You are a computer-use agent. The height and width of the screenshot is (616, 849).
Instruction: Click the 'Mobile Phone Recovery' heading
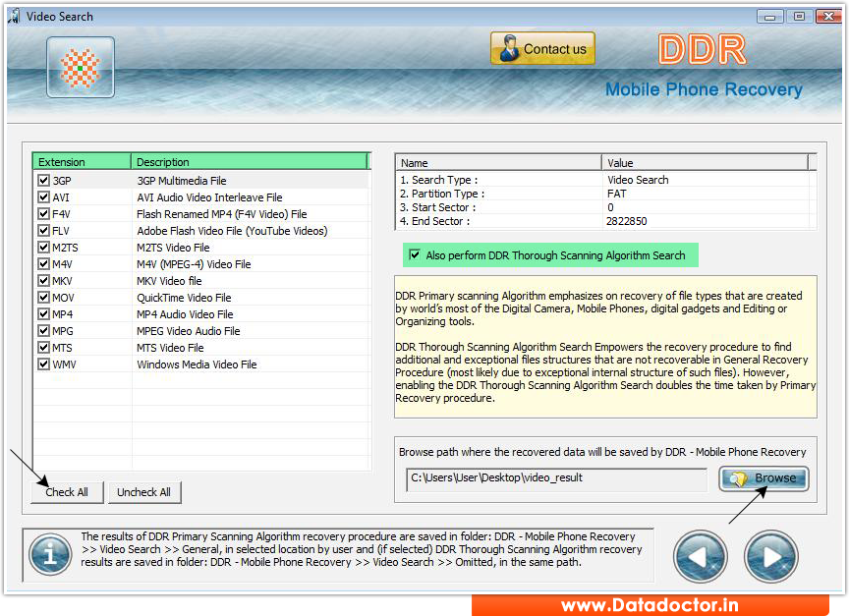[x=704, y=89]
